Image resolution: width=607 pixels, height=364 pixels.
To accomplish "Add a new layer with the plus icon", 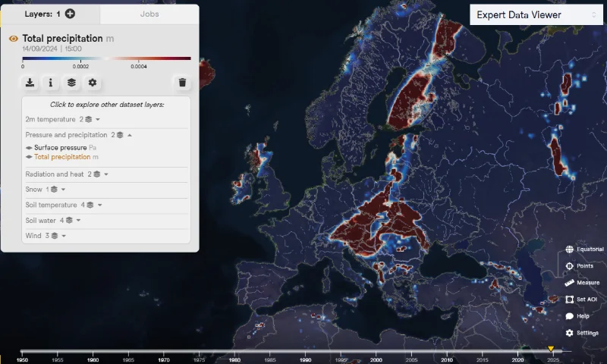I will (x=70, y=14).
